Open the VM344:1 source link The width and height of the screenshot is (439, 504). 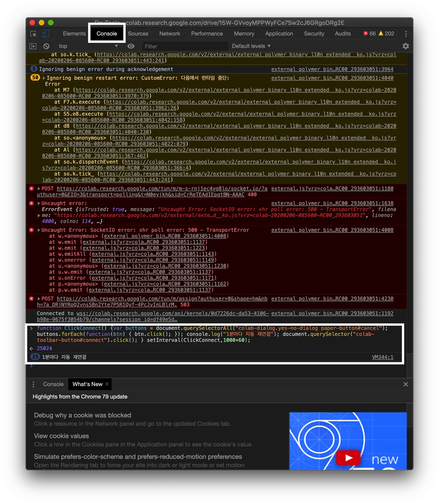coord(383,357)
